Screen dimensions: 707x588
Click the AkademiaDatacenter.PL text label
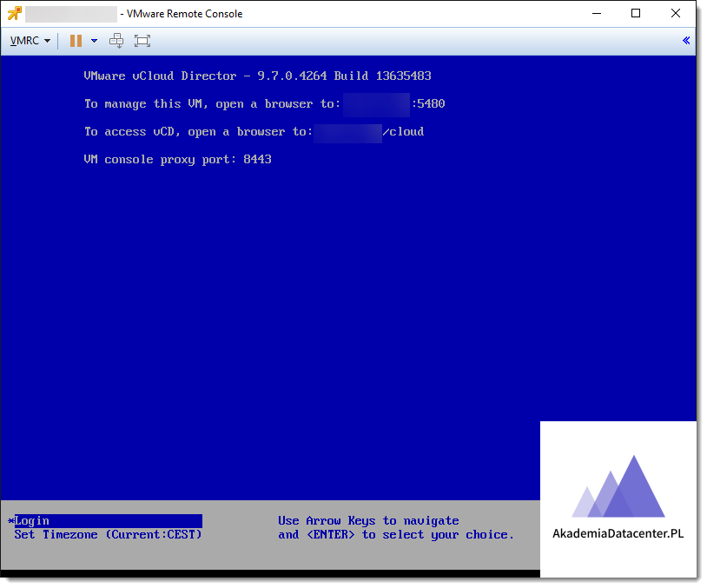pos(618,534)
